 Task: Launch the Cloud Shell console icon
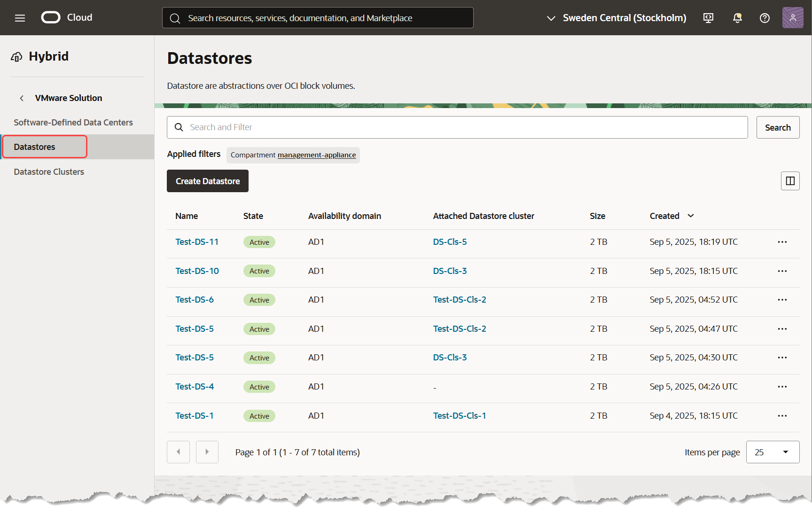(x=708, y=18)
